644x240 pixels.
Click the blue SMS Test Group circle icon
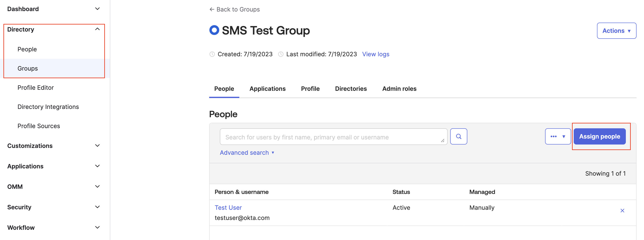point(214,30)
